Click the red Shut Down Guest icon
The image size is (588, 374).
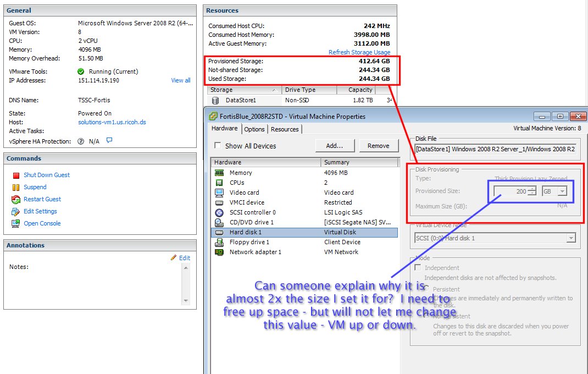(x=16, y=175)
